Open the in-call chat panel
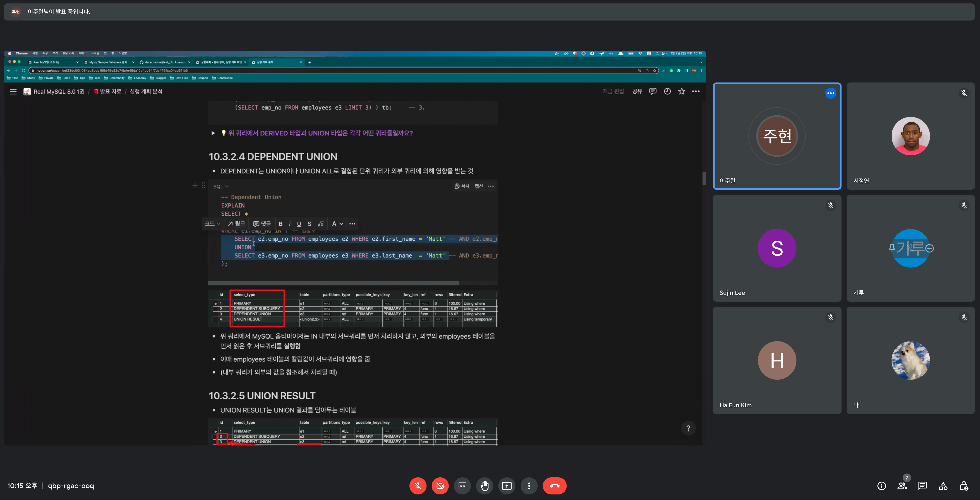The image size is (980, 500). pyautogui.click(x=923, y=485)
